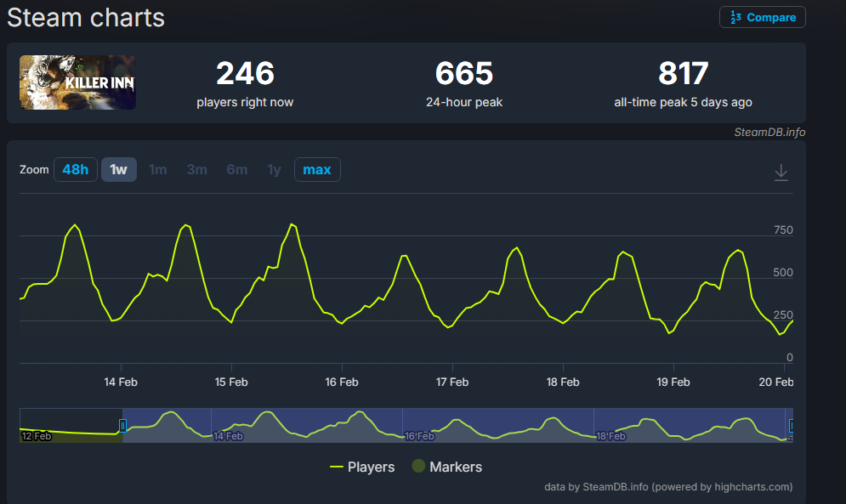
Task: Click the 14 Feb label in navigator
Action: click(x=228, y=436)
